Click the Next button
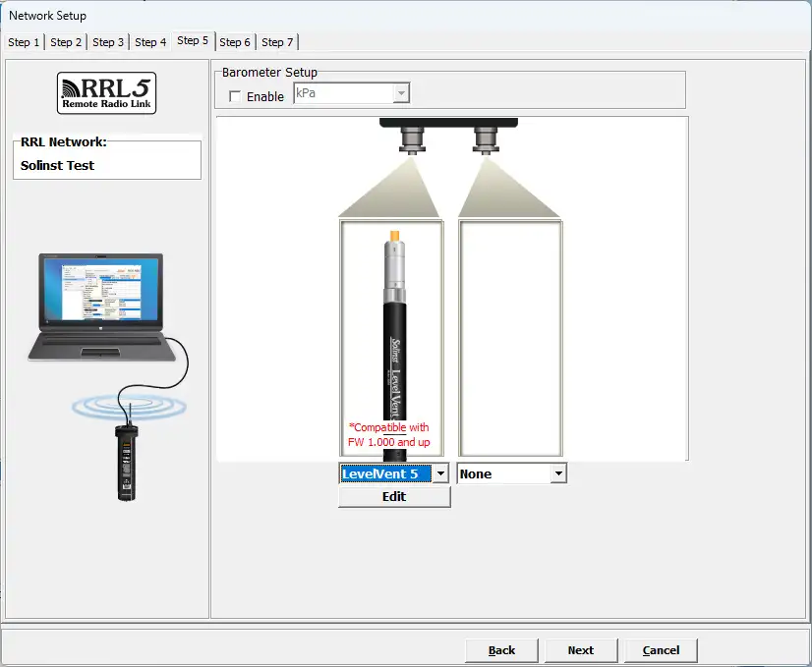 (x=580, y=649)
